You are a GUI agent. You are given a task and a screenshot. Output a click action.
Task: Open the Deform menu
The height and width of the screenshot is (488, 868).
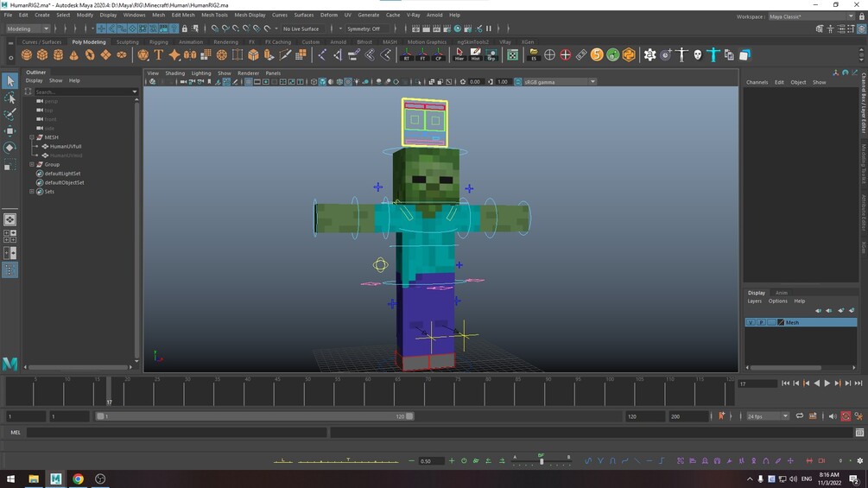pyautogui.click(x=329, y=15)
